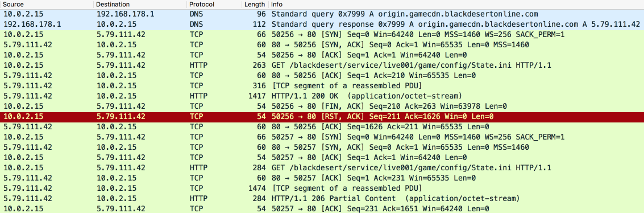The image size is (644, 213).
Task: Select the '50256 → 80 [SYN] Seq=0' packet info
Action: [x=418, y=35]
